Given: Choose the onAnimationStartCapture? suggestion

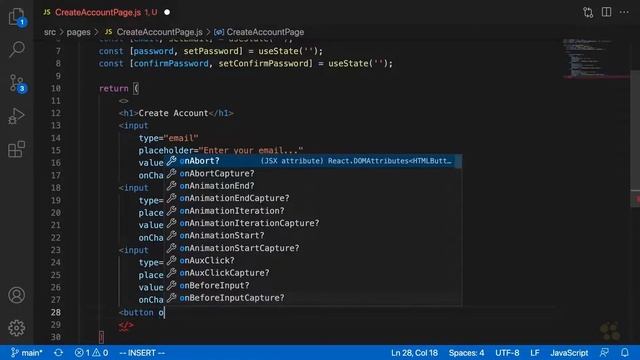Looking at the screenshot, I should point(313,248).
